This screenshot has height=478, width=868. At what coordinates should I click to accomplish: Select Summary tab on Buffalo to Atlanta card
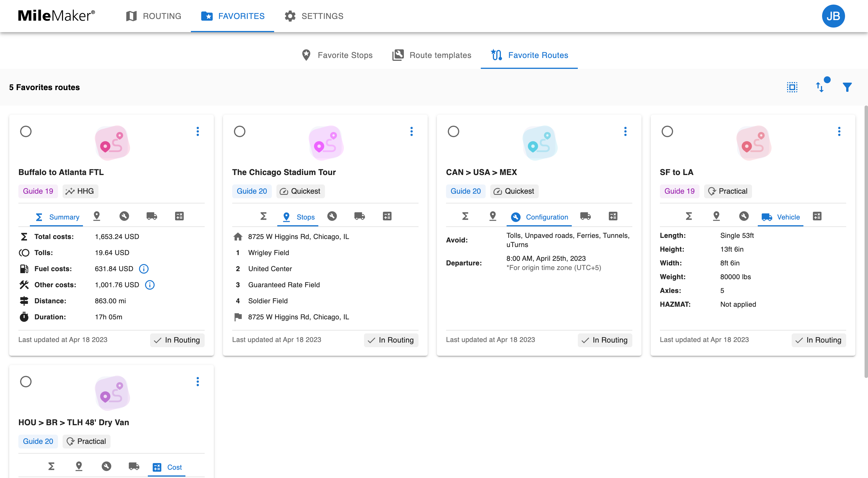57,217
